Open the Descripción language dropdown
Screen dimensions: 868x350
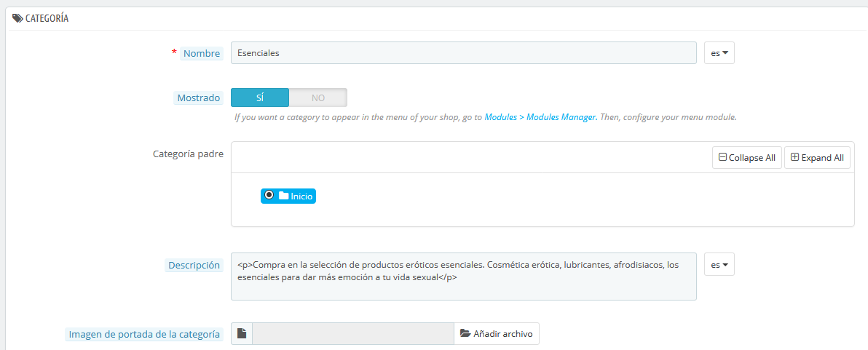[x=719, y=264]
